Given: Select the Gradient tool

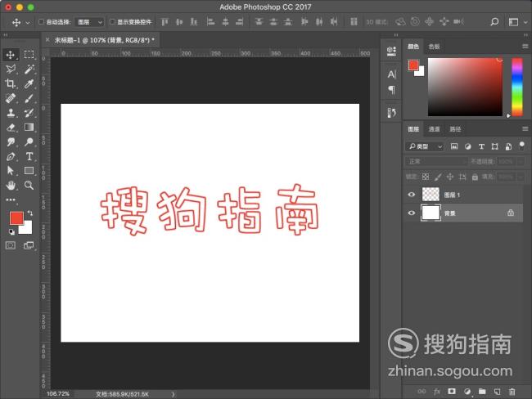Looking at the screenshot, I should click(29, 127).
